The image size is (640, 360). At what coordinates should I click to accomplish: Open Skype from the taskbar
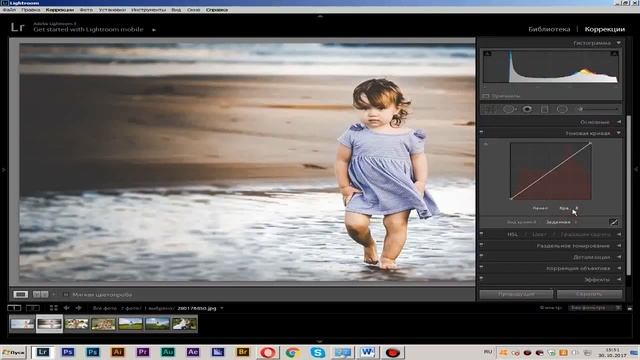coord(317,352)
